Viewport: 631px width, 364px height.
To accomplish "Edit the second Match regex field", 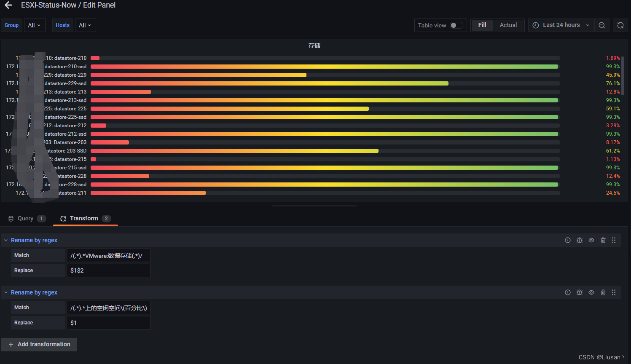I will click(x=108, y=308).
